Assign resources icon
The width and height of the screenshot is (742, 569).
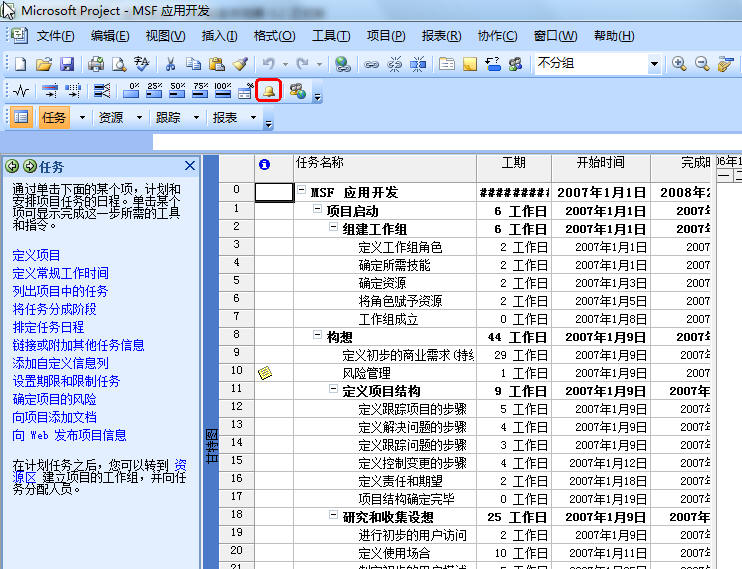(x=515, y=64)
